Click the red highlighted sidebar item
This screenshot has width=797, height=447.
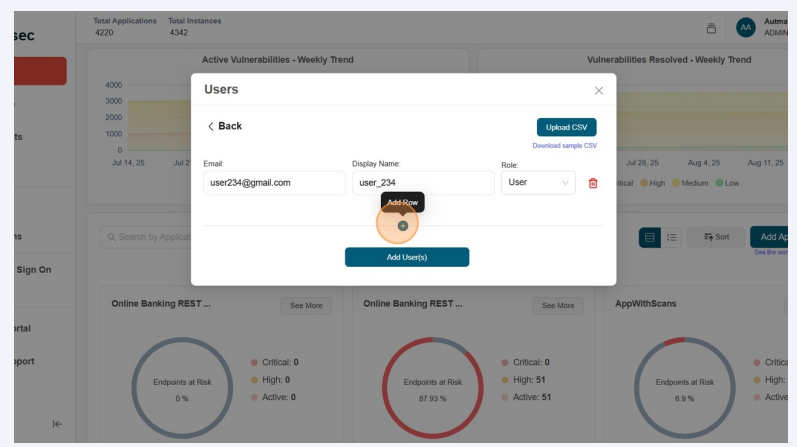pos(40,71)
